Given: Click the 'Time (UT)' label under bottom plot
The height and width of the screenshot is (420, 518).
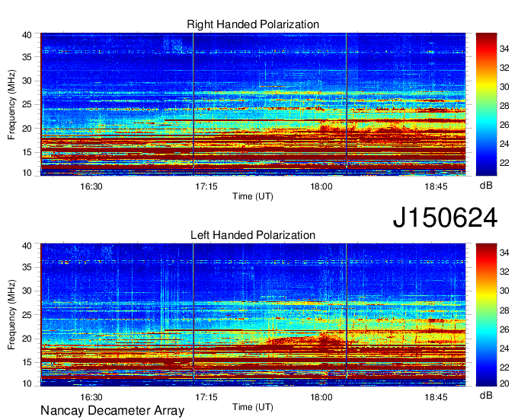Looking at the screenshot, I should pyautogui.click(x=253, y=407).
